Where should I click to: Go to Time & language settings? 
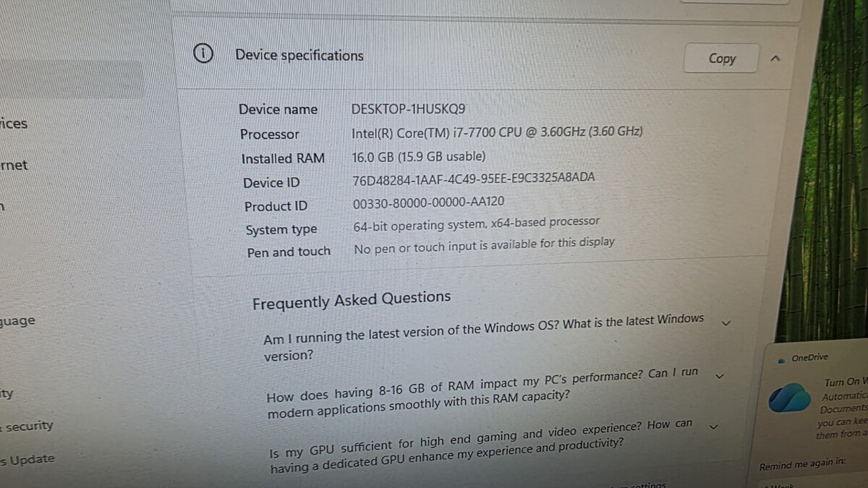(x=17, y=321)
